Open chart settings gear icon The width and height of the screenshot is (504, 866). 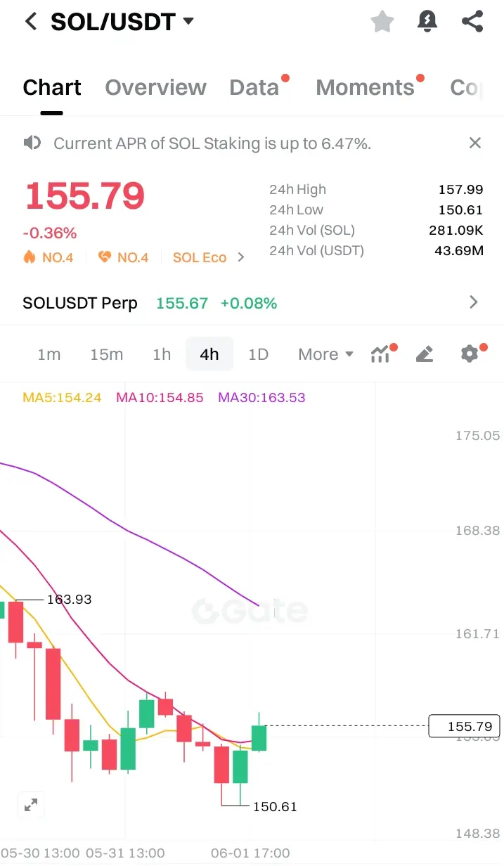coord(469,354)
